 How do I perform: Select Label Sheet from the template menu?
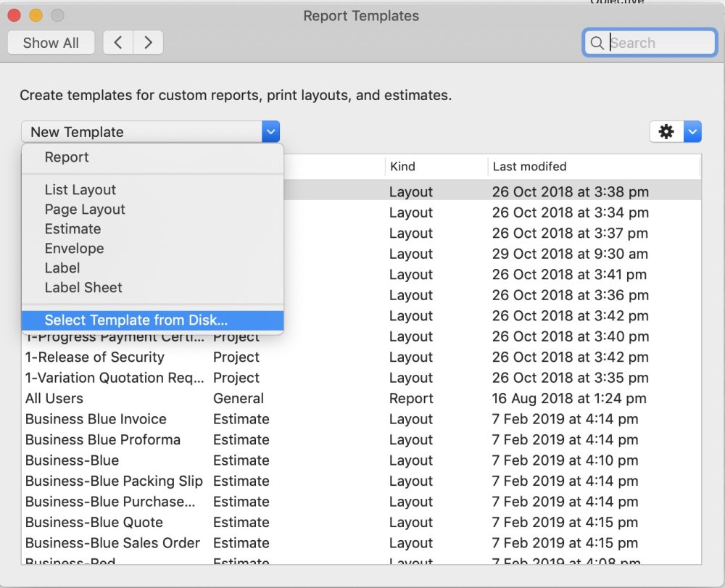click(x=82, y=287)
